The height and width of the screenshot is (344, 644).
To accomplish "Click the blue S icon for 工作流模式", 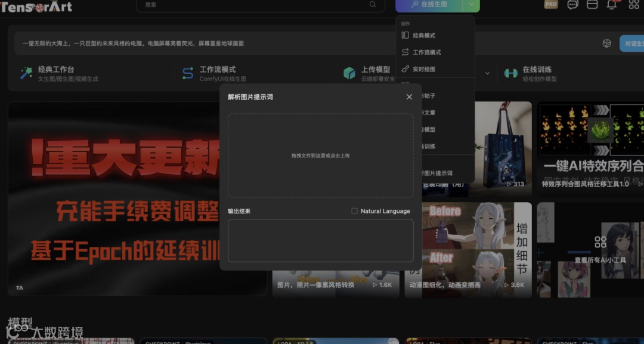I will point(188,73).
